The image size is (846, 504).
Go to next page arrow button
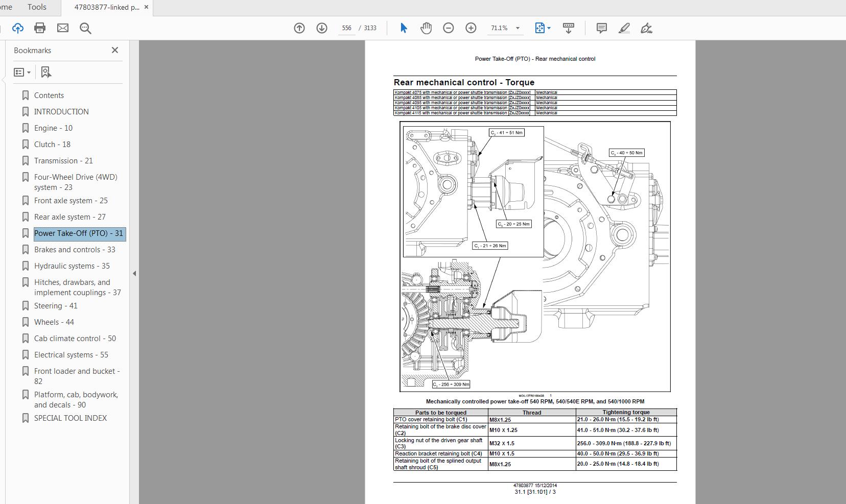click(x=322, y=28)
